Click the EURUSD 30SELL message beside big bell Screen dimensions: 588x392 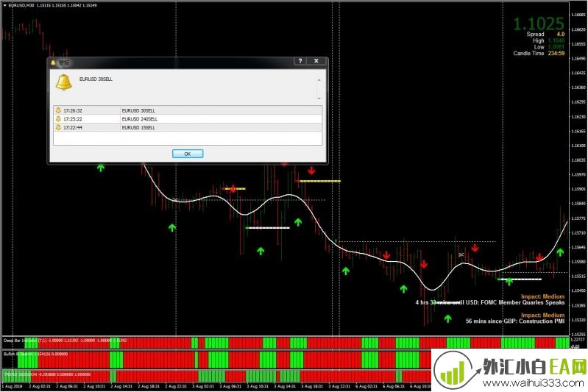(x=96, y=79)
